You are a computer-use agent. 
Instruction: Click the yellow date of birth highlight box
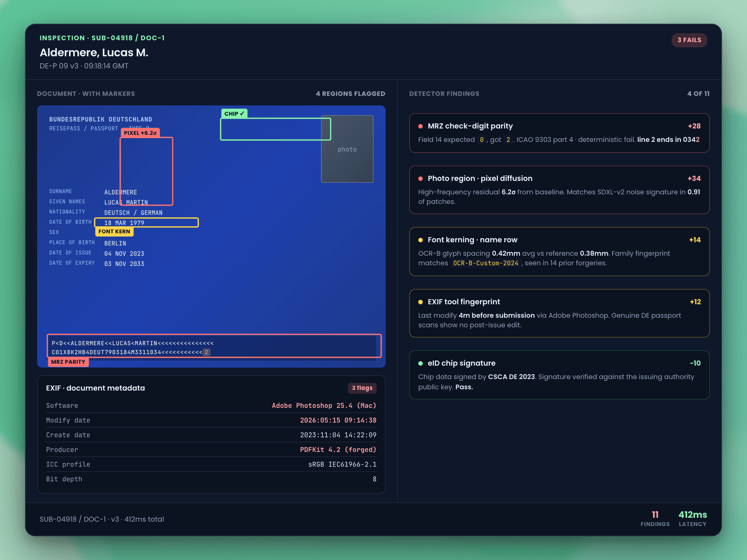pos(147,222)
